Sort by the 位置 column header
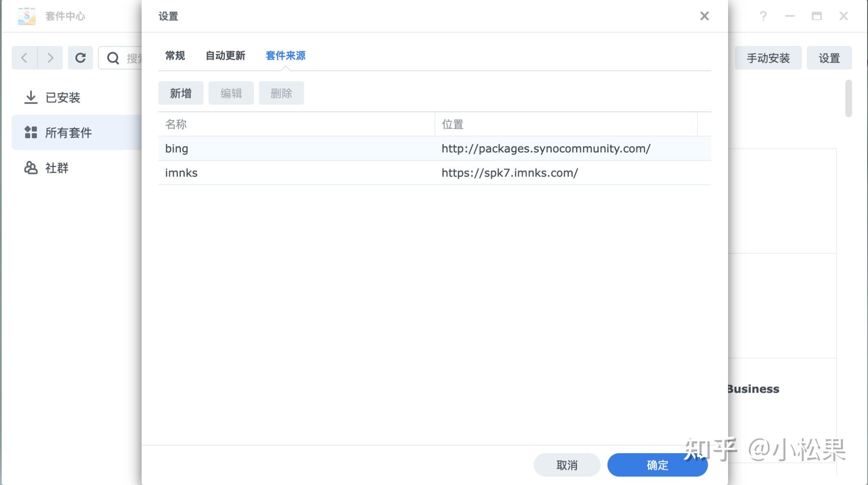 point(566,124)
